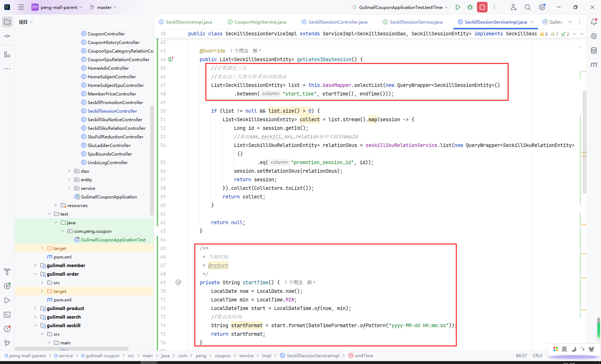The width and height of the screenshot is (601, 364).
Task: Open the Services tool window
Action: 7,286
